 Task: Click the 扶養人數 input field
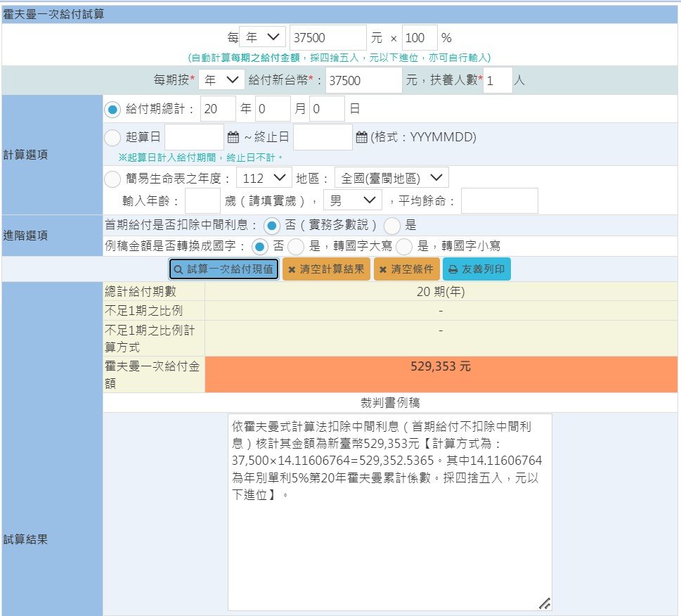point(497,80)
